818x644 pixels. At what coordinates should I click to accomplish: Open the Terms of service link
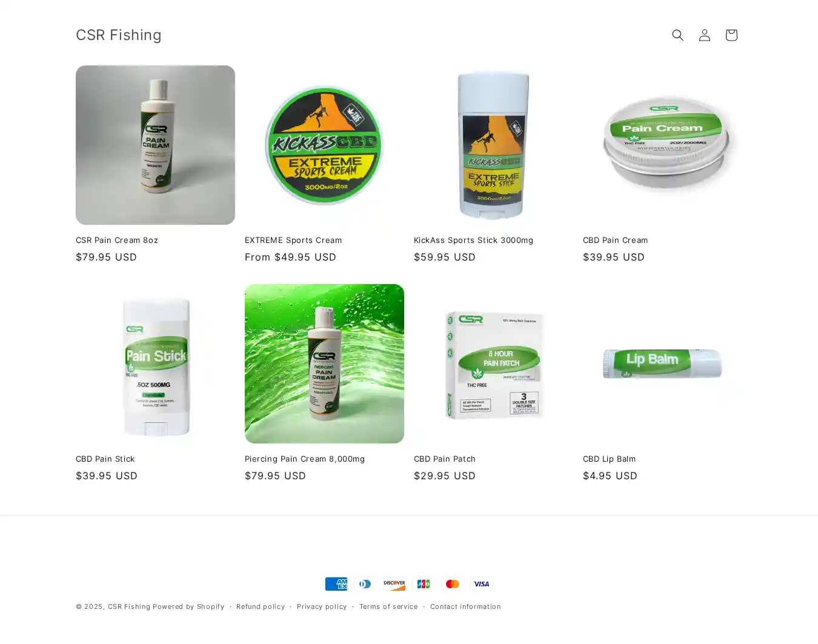point(388,606)
